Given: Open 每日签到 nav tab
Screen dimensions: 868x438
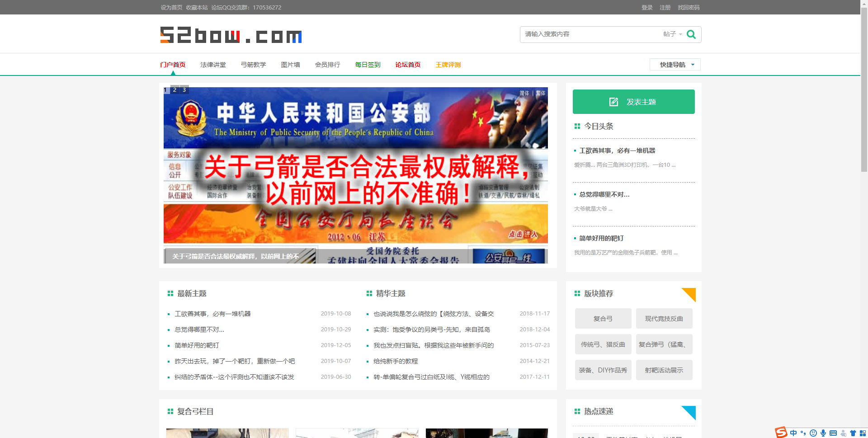Looking at the screenshot, I should (368, 65).
